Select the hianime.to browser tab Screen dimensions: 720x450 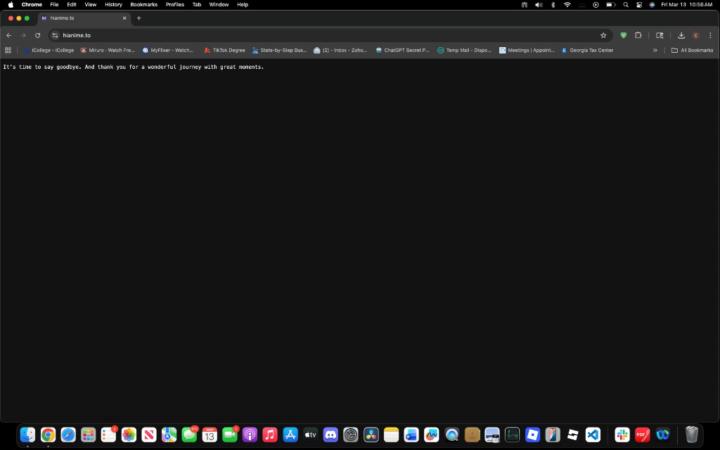84,18
